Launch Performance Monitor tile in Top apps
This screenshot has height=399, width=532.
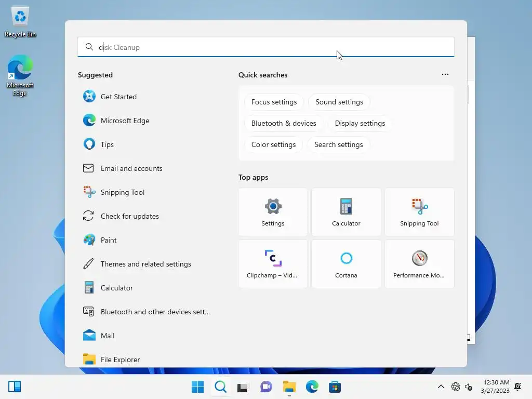pos(419,264)
